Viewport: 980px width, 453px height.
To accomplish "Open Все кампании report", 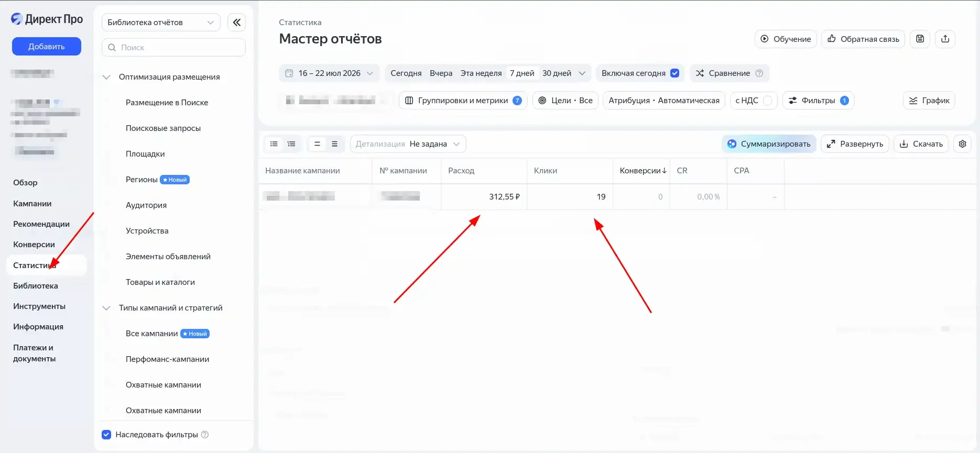I will pyautogui.click(x=152, y=334).
